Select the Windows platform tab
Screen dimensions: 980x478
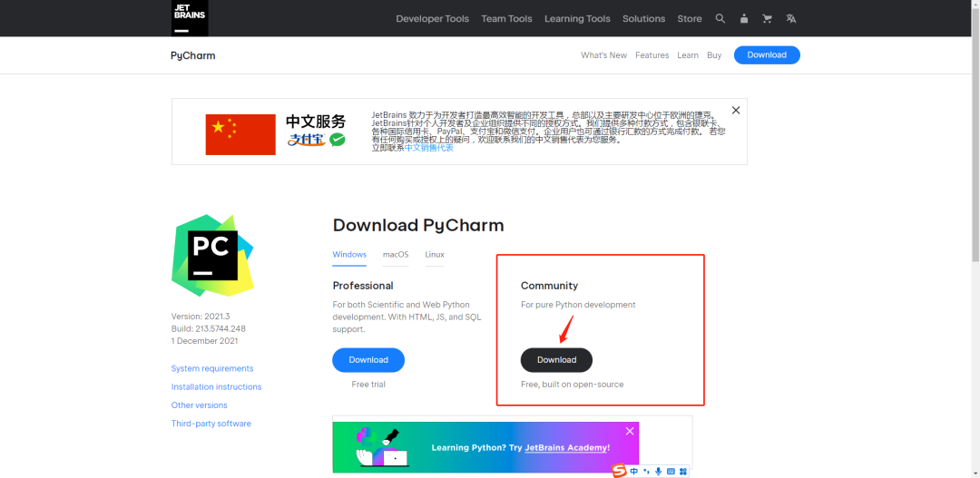click(349, 255)
